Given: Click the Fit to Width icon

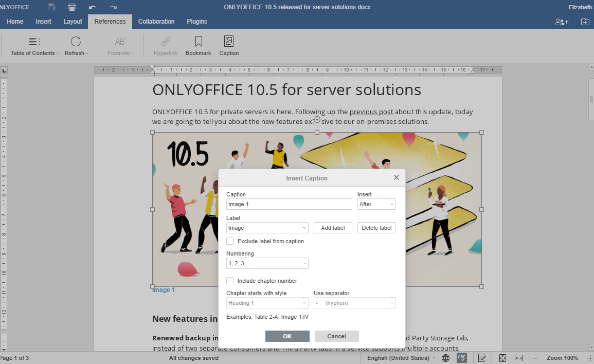Looking at the screenshot, I should [519, 358].
